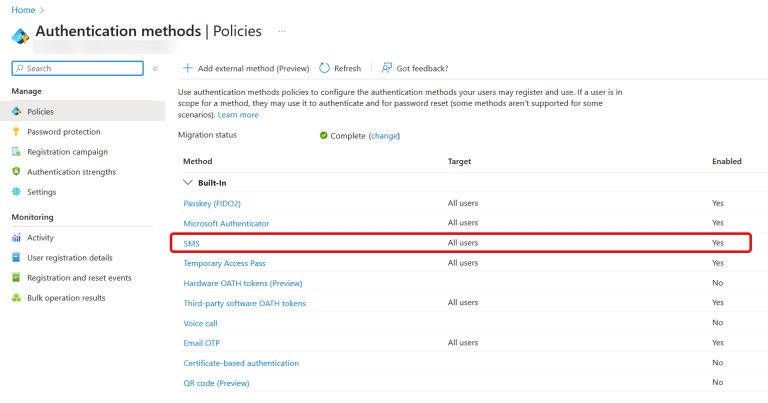Click the Settings gear icon in sidebar
Viewport: 768px width, 403px height.
coord(16,191)
